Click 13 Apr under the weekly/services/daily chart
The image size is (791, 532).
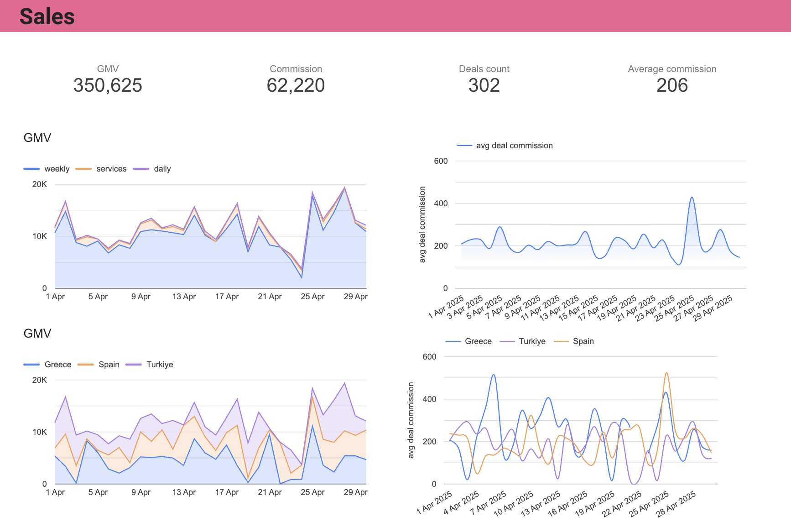[x=184, y=297]
